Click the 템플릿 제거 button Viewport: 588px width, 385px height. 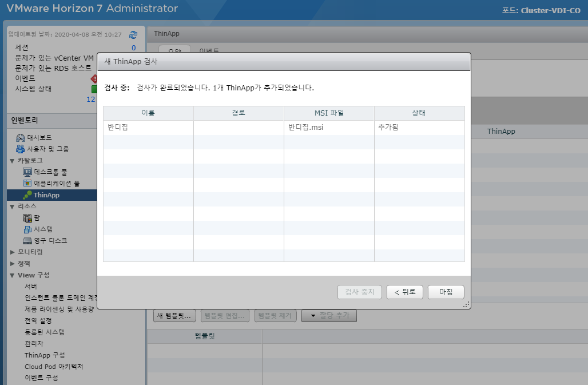coord(275,316)
